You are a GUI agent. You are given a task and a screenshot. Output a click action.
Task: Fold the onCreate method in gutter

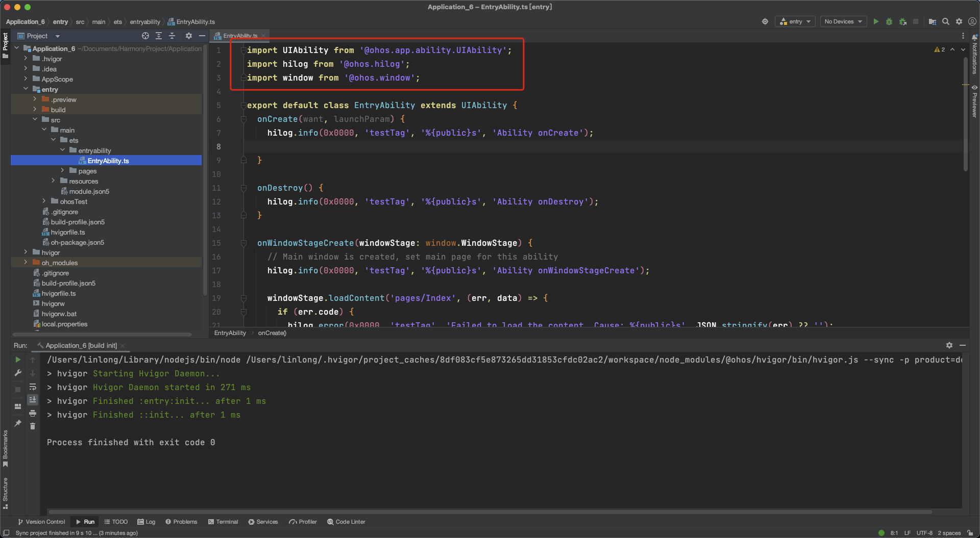[243, 119]
